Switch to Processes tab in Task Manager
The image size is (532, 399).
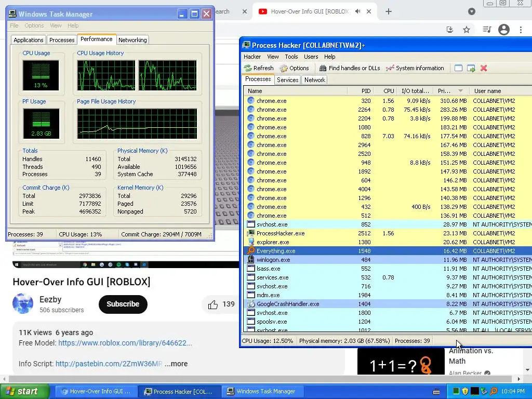tap(62, 40)
